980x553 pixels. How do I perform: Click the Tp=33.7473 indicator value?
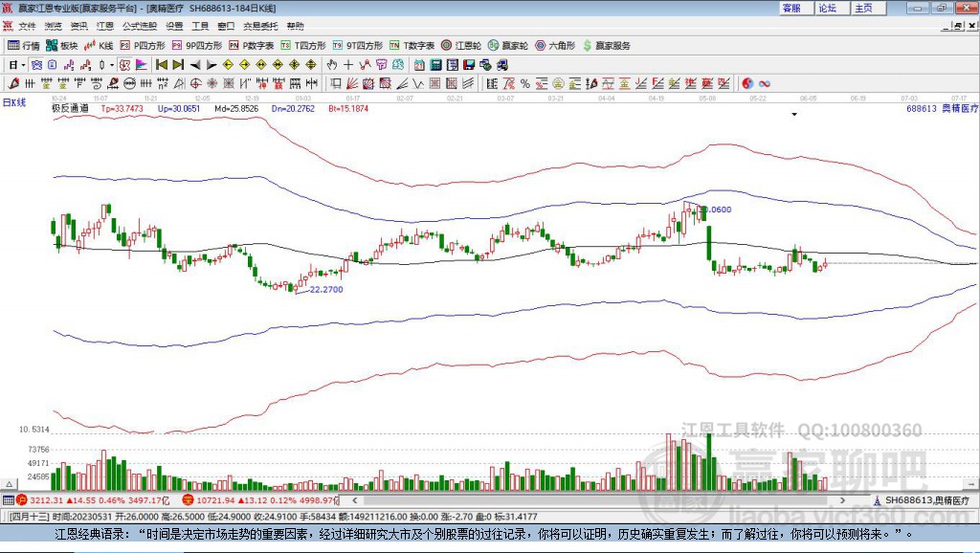[122, 108]
